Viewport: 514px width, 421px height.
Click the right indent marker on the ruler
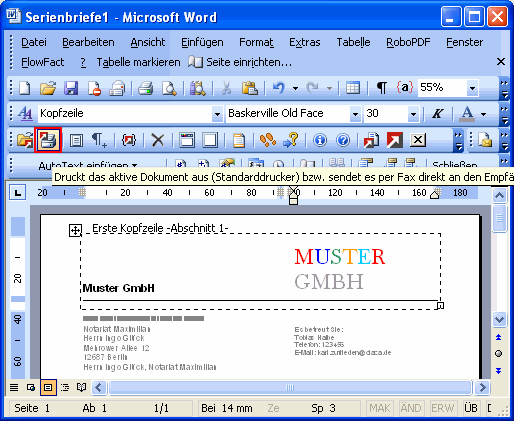pyautogui.click(x=435, y=195)
